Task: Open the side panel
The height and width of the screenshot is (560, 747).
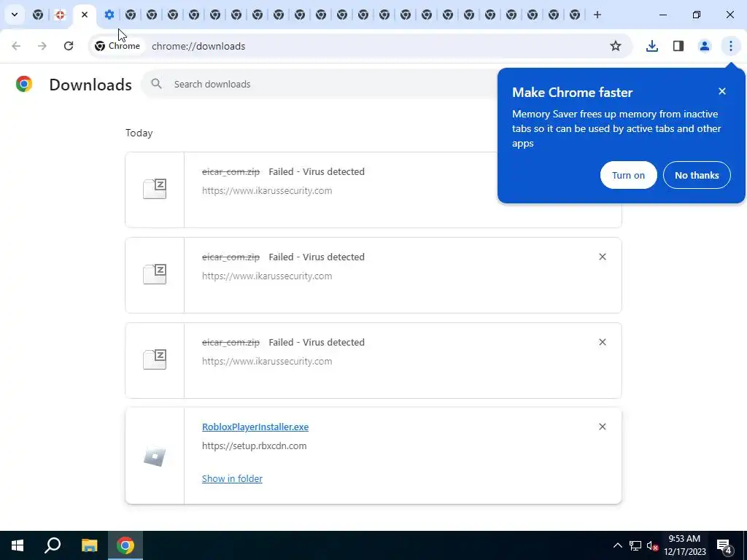Action: pos(678,46)
